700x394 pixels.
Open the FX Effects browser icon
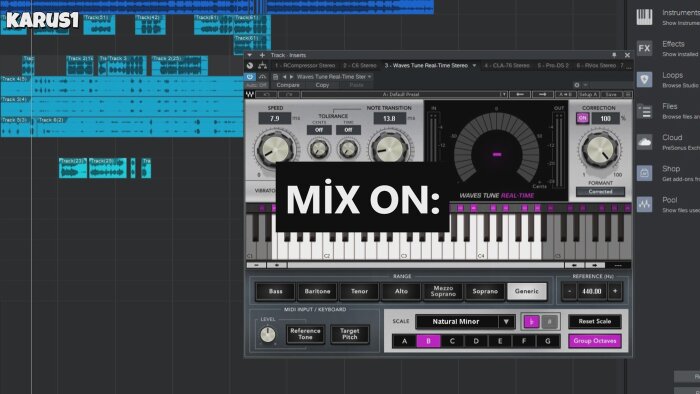(x=644, y=48)
